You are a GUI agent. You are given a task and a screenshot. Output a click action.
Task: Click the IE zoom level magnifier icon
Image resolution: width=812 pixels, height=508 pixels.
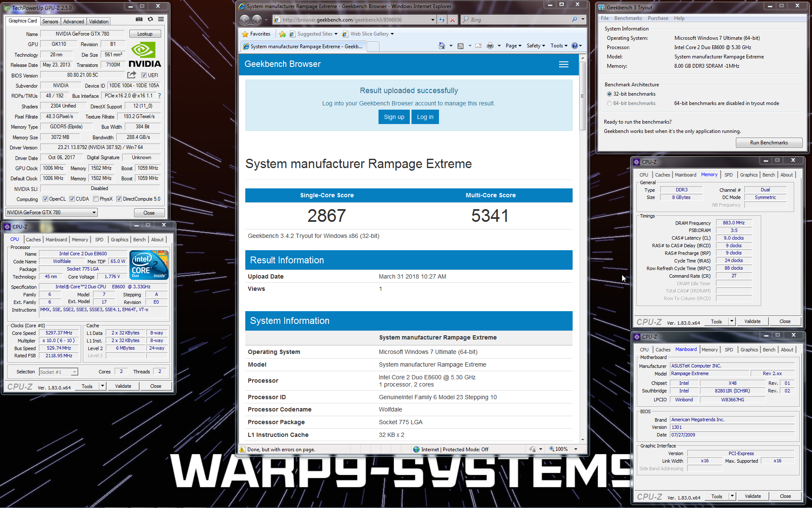click(552, 449)
